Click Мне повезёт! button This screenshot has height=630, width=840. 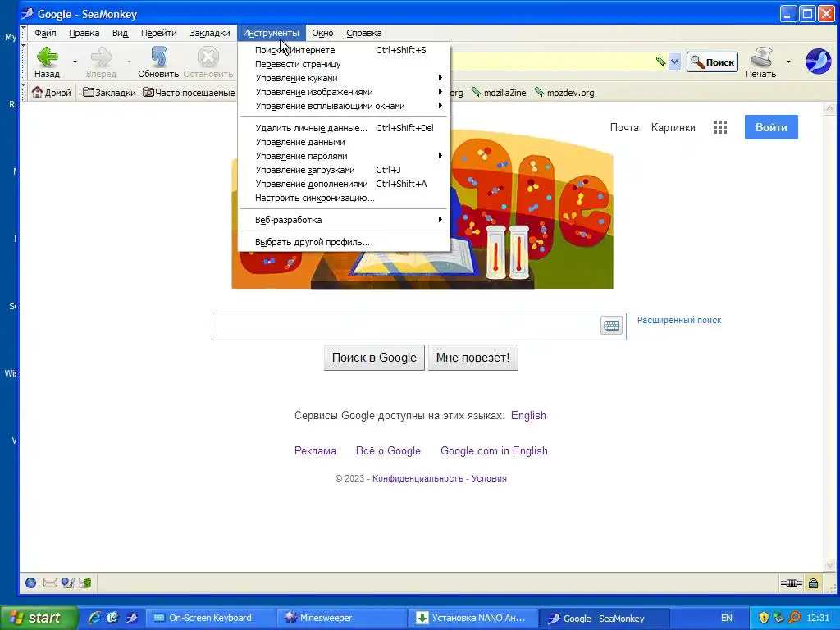[x=472, y=358]
